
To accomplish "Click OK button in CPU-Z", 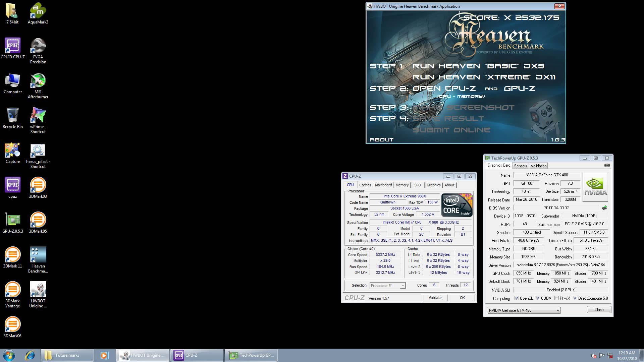I will pos(462,298).
